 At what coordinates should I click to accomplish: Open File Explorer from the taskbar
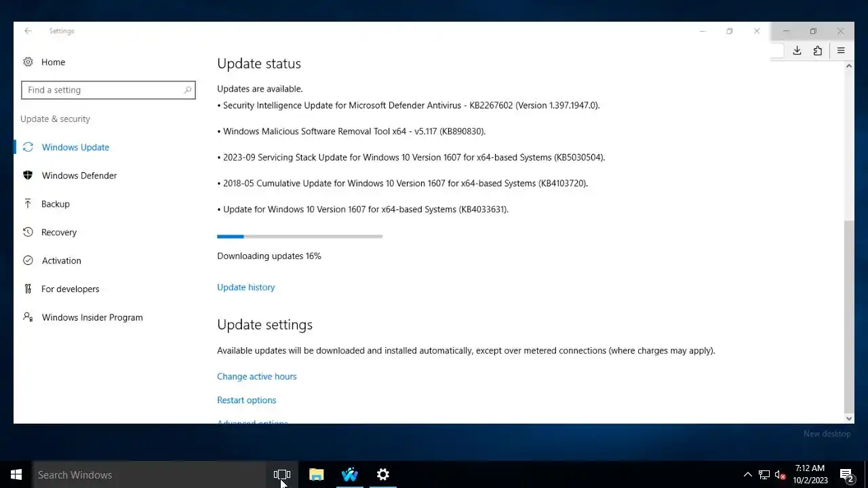(x=317, y=474)
